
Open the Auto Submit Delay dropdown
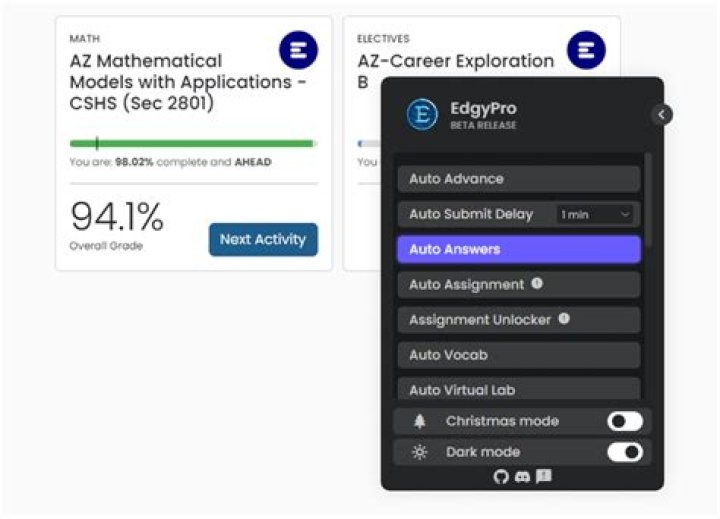tap(596, 214)
